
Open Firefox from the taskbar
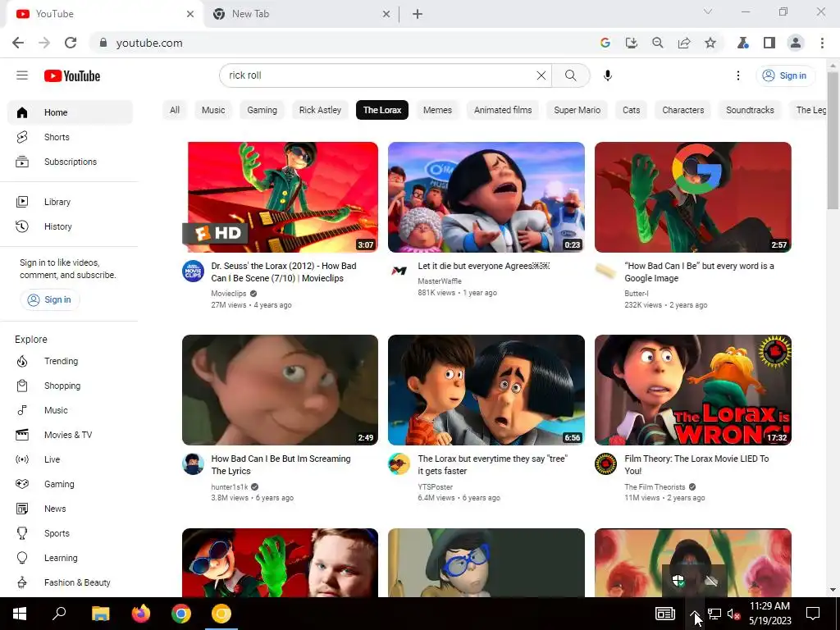click(141, 614)
